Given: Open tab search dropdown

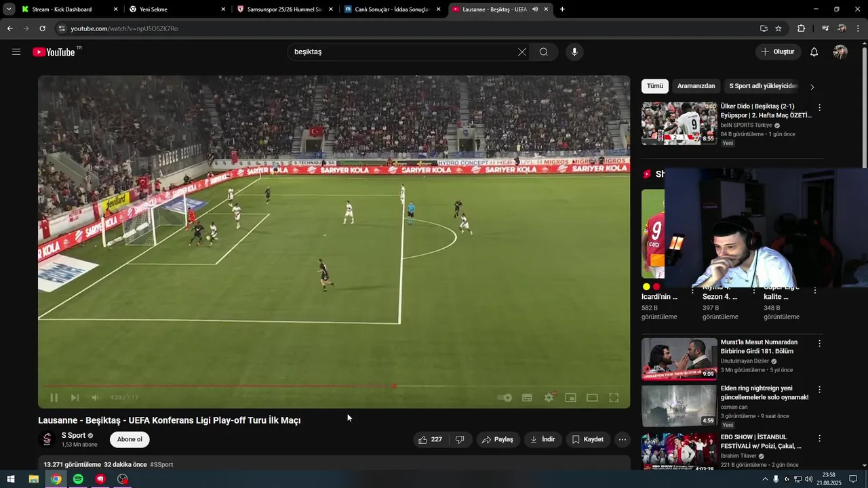Looking at the screenshot, I should coord(9,9).
